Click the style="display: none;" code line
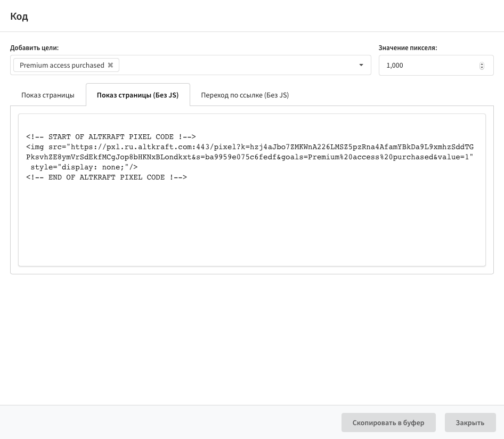The width and height of the screenshot is (504, 439). (84, 167)
